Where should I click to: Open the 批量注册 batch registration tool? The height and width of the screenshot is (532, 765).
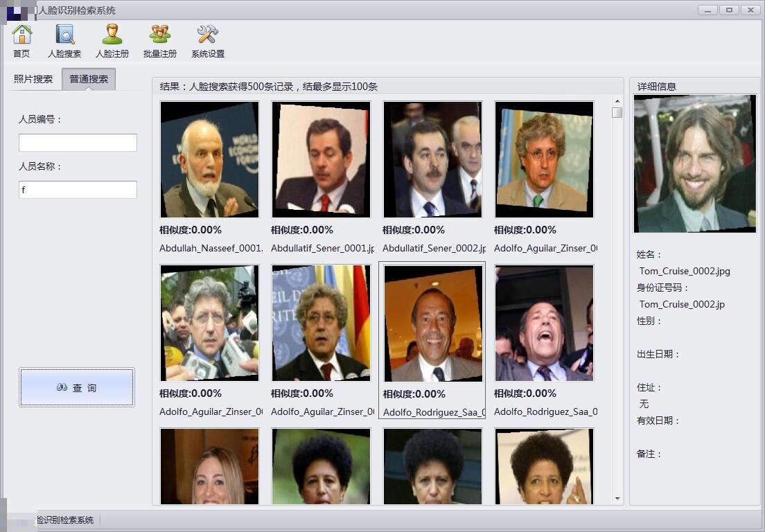(x=160, y=40)
